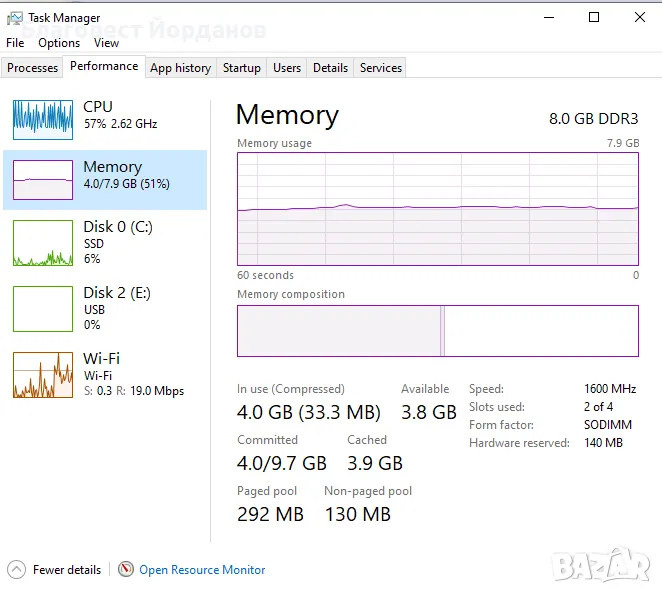Maximize the Task Manager window
Viewport: 662px width, 594px height.
pos(594,17)
